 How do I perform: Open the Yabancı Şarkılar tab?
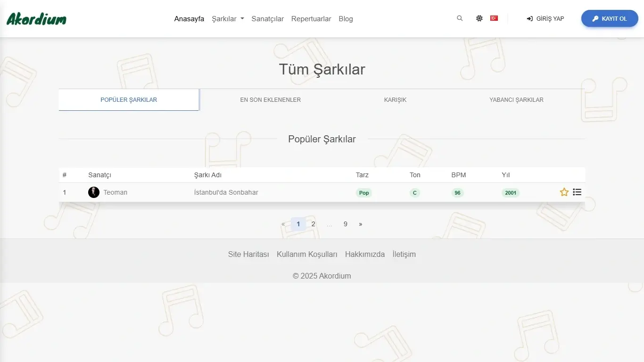(x=516, y=100)
